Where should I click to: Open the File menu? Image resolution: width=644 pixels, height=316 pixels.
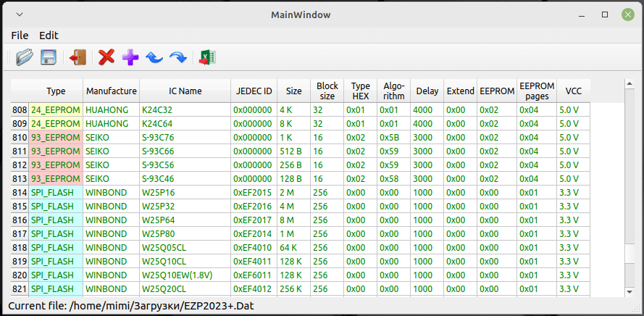(20, 35)
